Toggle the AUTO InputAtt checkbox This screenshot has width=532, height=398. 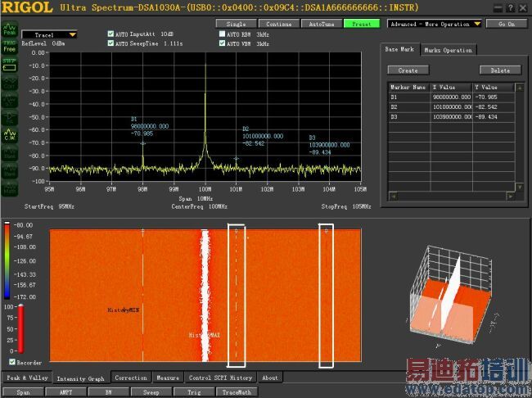111,34
